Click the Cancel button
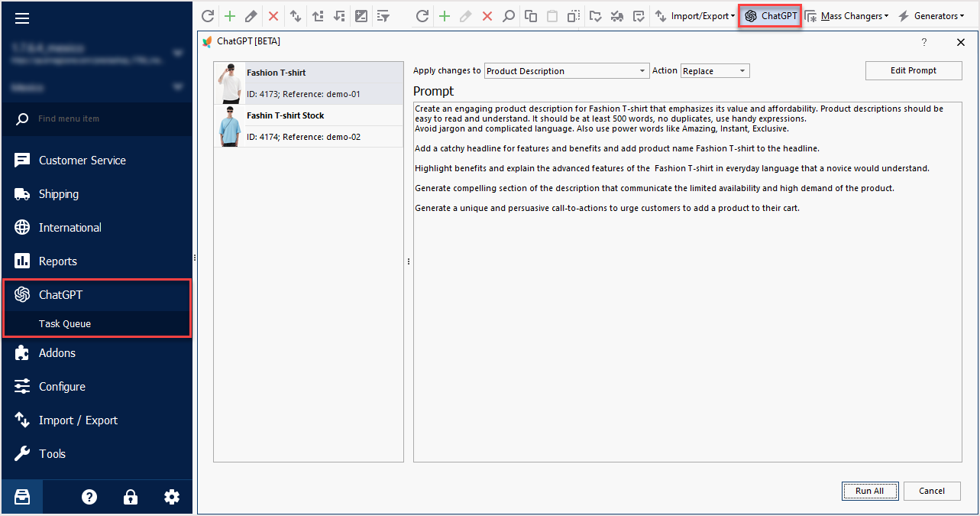This screenshot has width=980, height=516. 932,491
